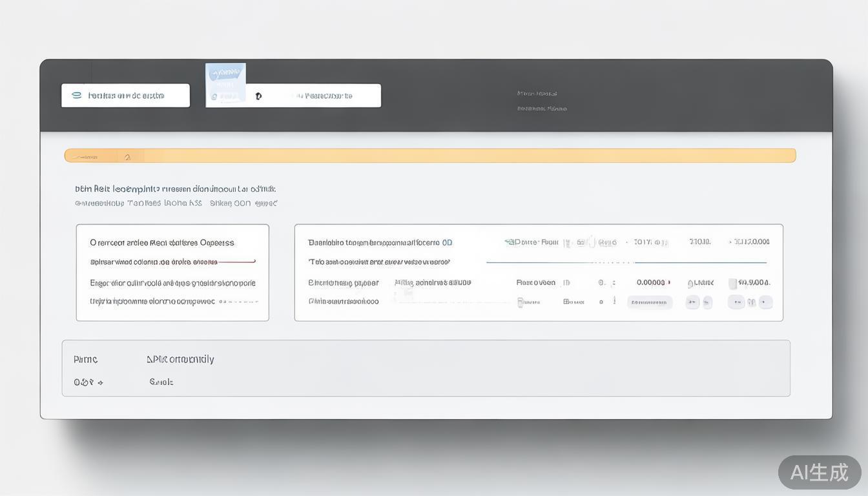
Task: Click the Snole text in the bottom panel
Action: click(x=161, y=382)
